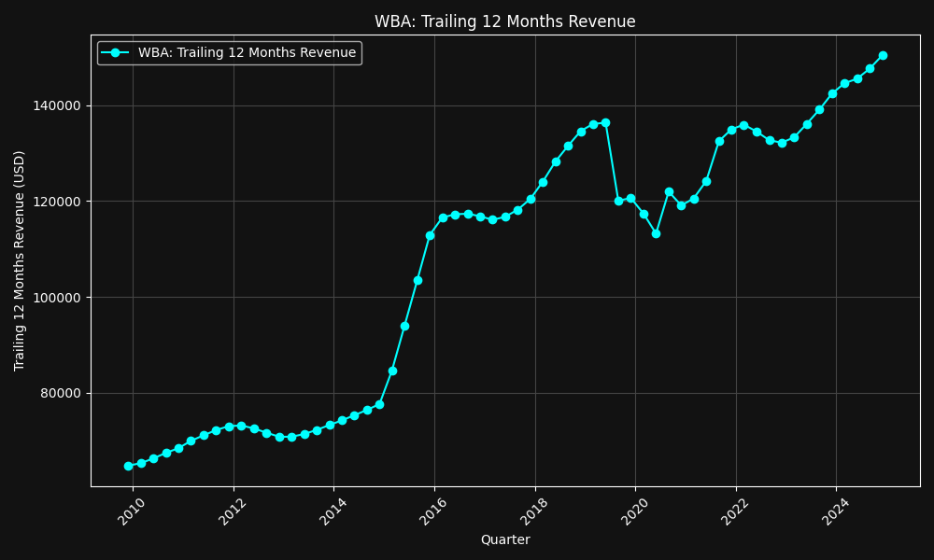Click x-axis tick 2010
This screenshot has height=560, width=934.
pyautogui.click(x=131, y=511)
